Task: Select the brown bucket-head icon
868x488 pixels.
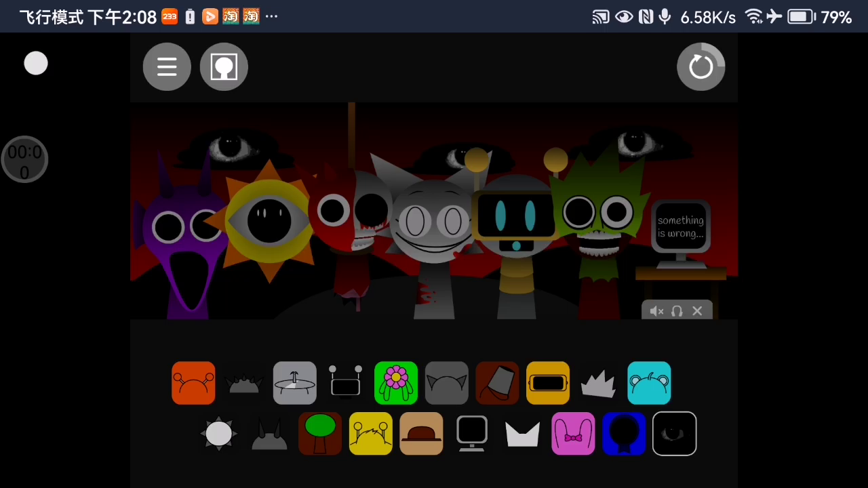Action: (497, 383)
